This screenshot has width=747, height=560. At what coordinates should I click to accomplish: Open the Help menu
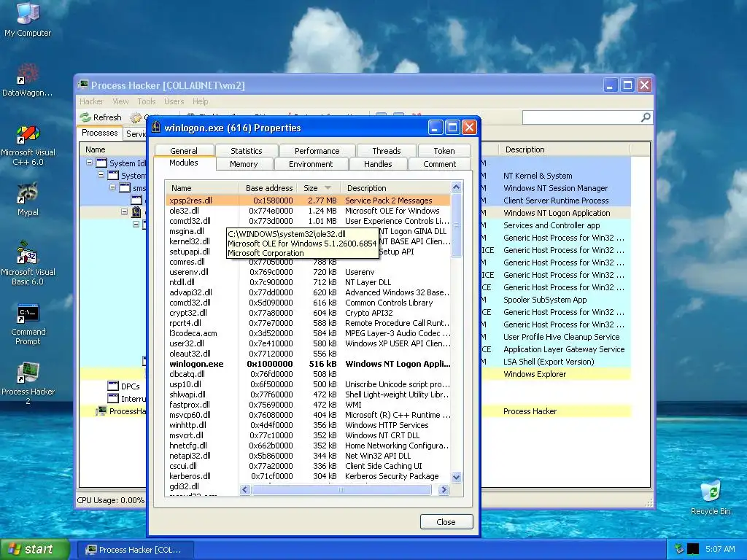coord(200,101)
